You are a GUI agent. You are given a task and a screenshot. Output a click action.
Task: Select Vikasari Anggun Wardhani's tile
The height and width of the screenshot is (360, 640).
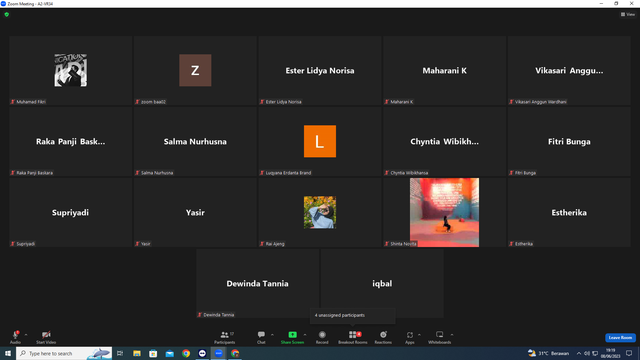coord(569,71)
